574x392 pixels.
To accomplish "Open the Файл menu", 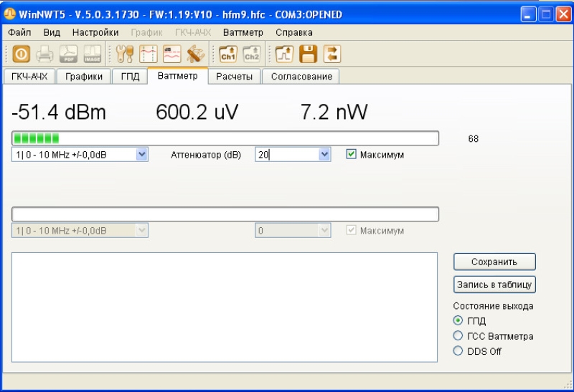I will click(x=19, y=32).
